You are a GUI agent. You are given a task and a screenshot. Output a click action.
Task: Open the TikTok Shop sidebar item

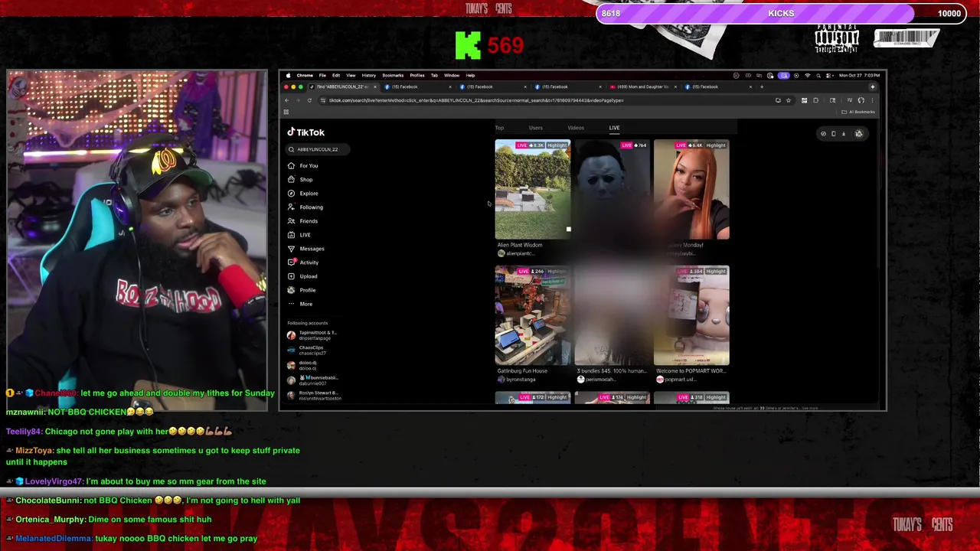pos(300,179)
